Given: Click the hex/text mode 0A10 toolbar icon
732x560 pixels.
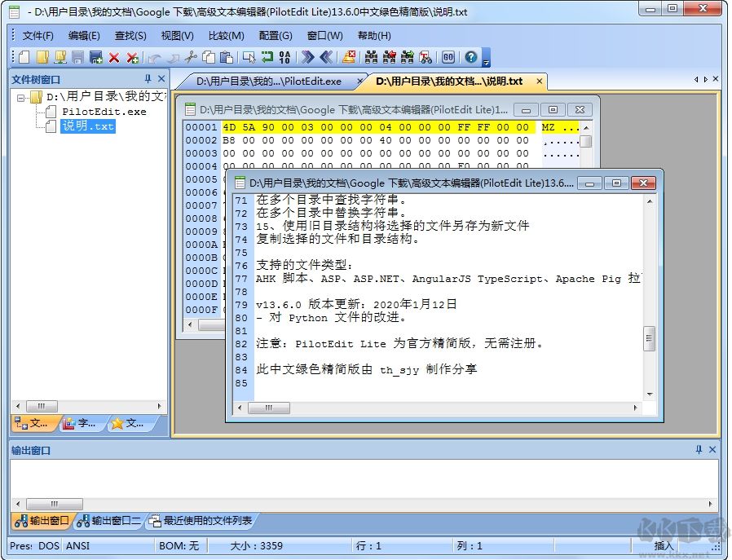Looking at the screenshot, I should pos(284,57).
